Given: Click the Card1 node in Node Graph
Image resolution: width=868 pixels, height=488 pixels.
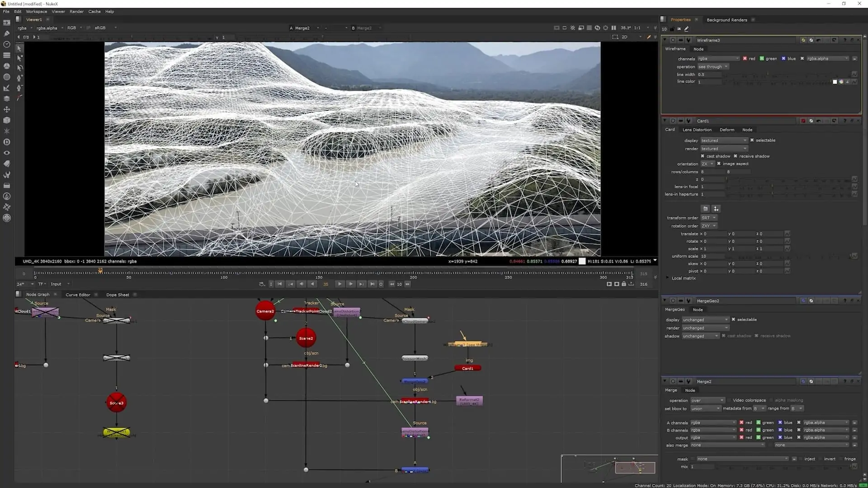Looking at the screenshot, I should coord(467,368).
